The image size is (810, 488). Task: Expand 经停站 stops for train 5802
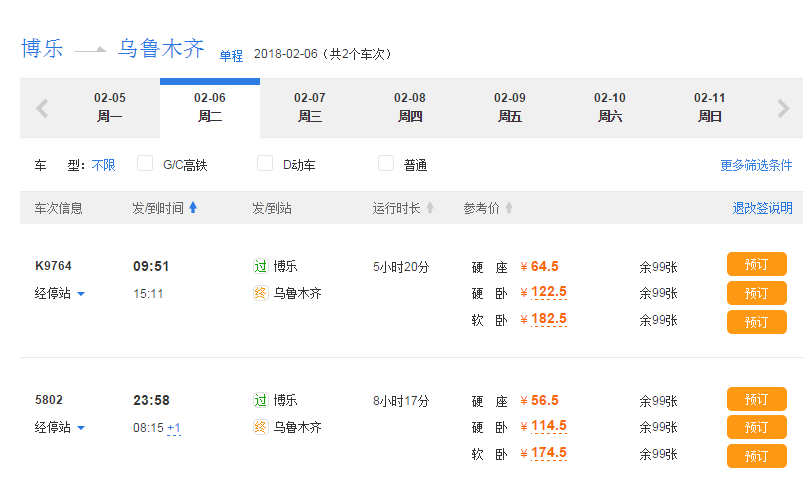coord(60,428)
